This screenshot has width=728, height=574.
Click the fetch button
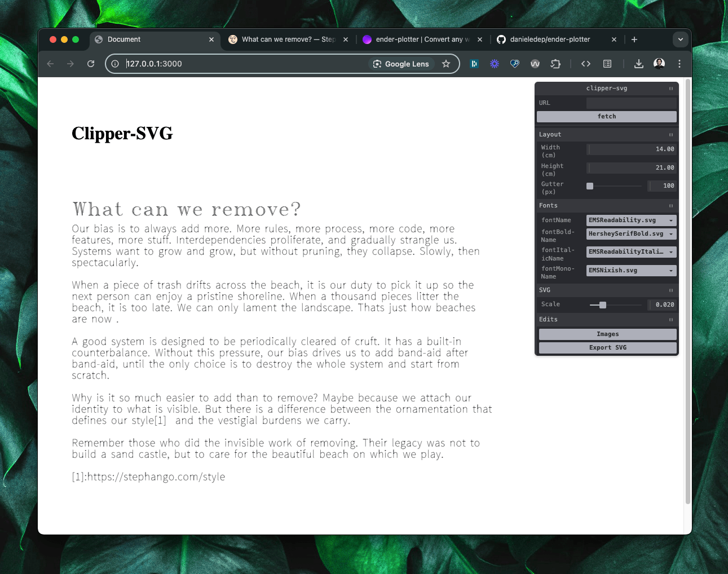[607, 117]
